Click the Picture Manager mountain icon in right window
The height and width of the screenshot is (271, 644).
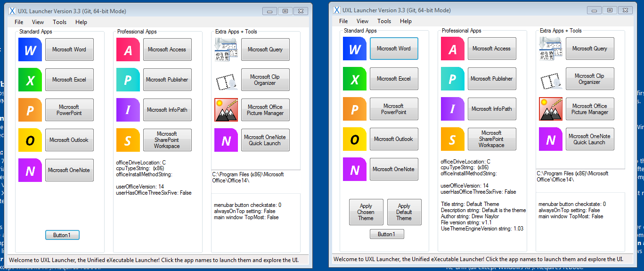tap(551, 109)
